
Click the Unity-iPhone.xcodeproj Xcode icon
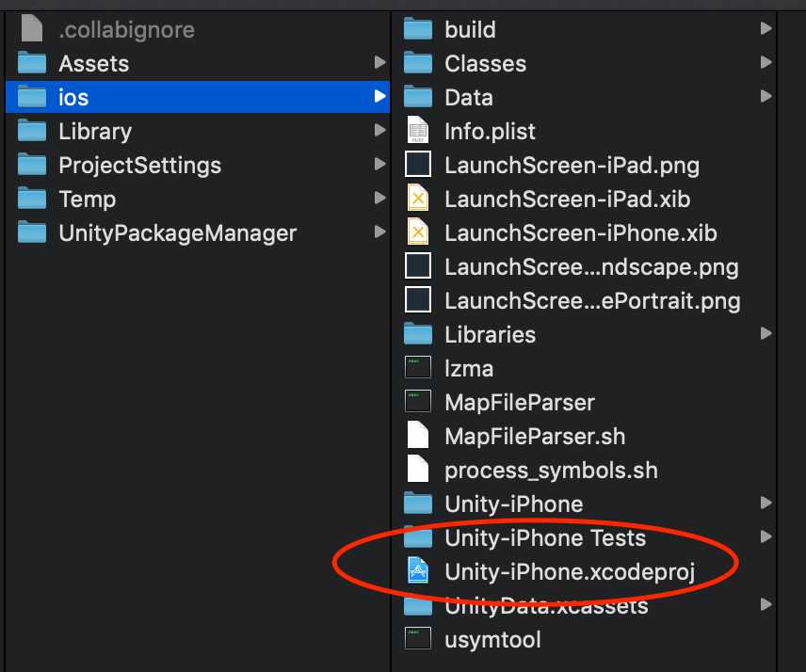[418, 570]
